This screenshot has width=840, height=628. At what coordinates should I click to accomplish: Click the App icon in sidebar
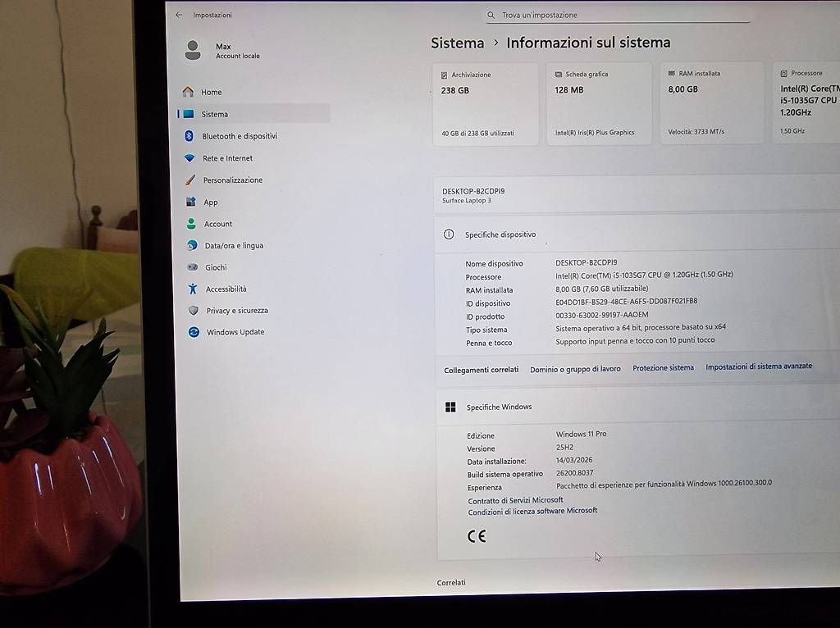point(190,202)
